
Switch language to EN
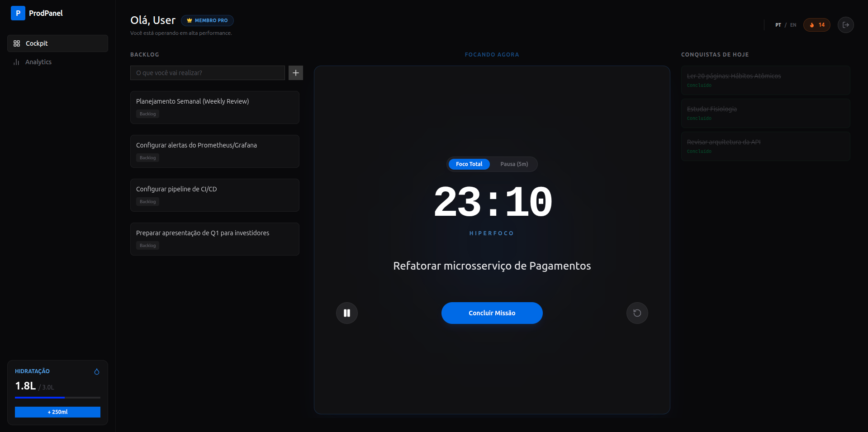[x=792, y=25]
